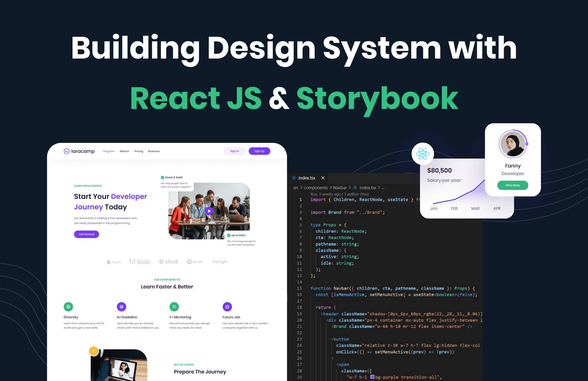Click the AJ Guideline feature icon

(x=121, y=307)
